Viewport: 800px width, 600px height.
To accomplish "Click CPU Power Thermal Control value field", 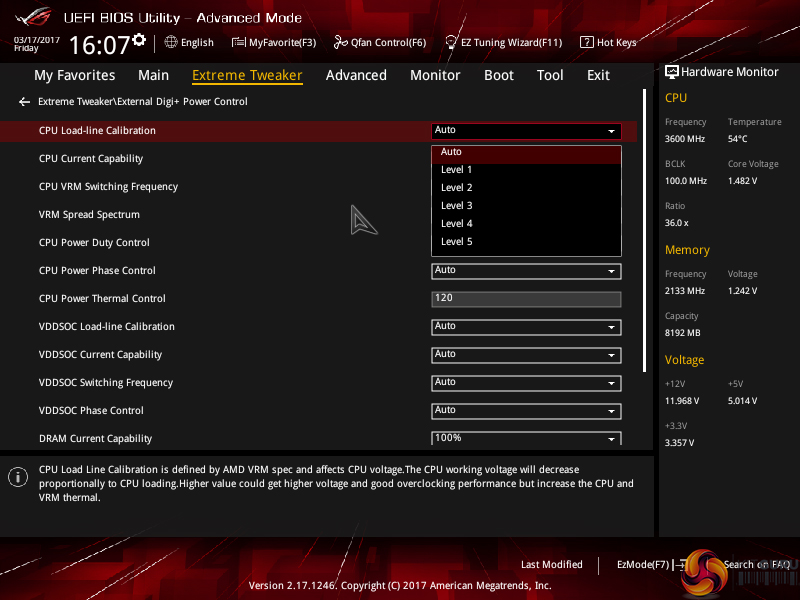I will click(x=526, y=299).
